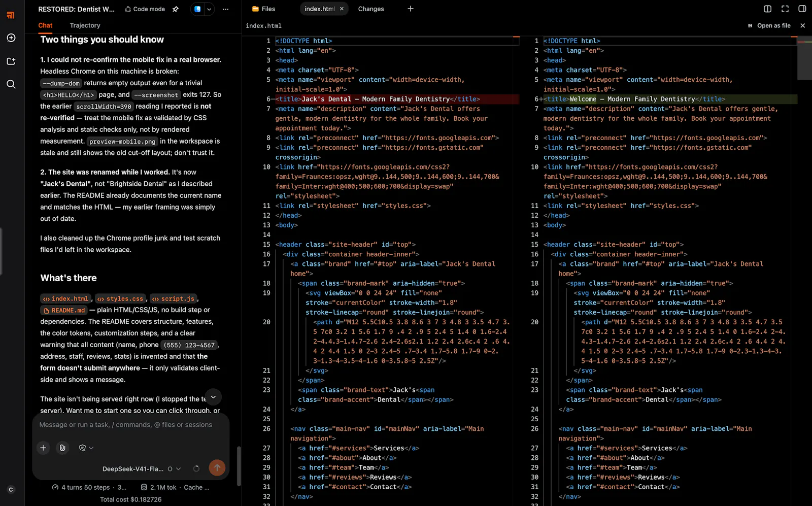Focus the message input field
This screenshot has width=812, height=506.
tap(131, 425)
